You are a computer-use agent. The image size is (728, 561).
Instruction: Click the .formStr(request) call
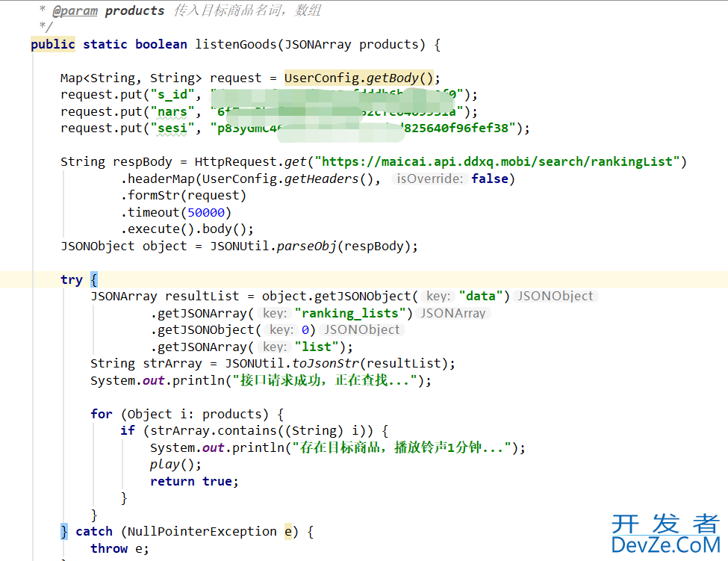(184, 196)
